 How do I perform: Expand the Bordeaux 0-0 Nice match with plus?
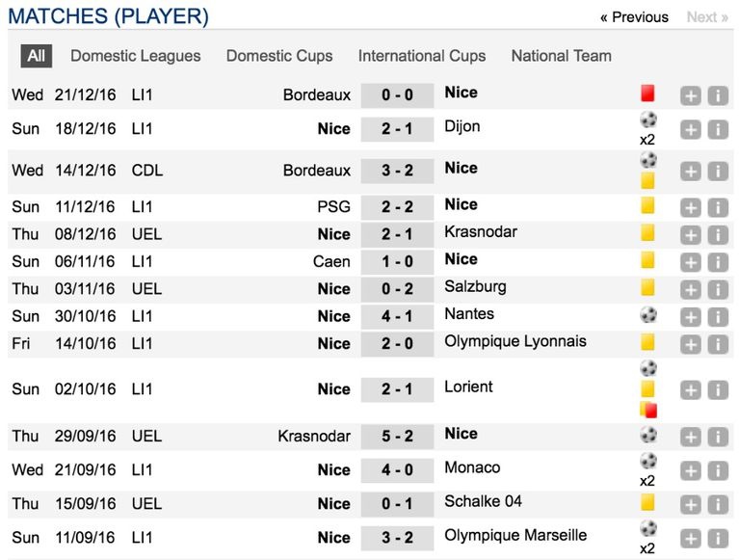tap(690, 95)
